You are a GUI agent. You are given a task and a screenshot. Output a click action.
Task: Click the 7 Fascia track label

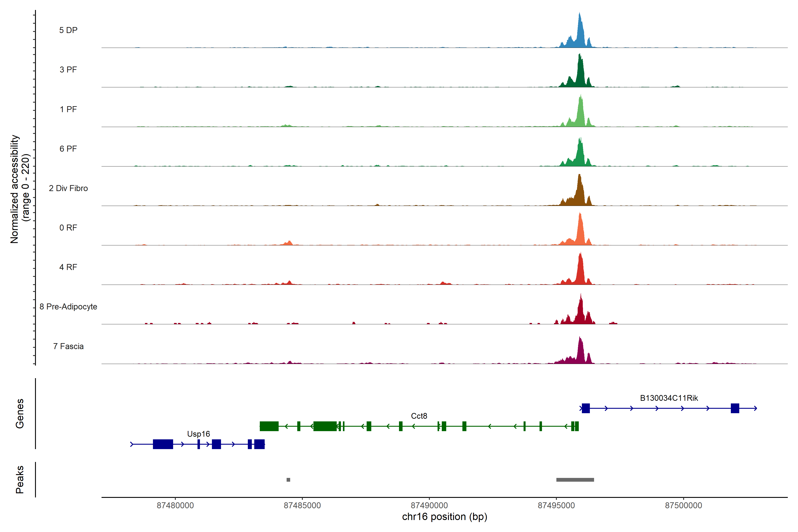point(68,346)
